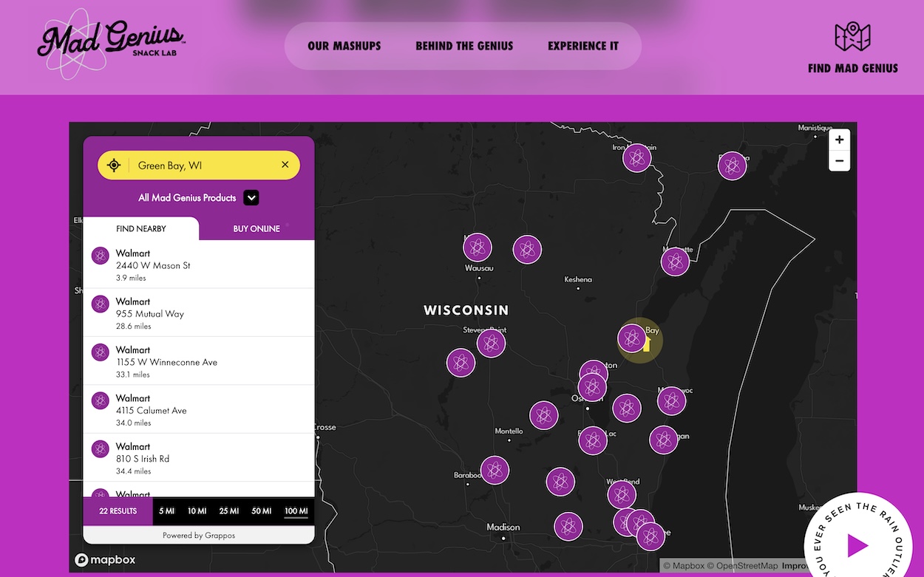Click atom icon beside 4115 Calumet Ave

point(101,400)
